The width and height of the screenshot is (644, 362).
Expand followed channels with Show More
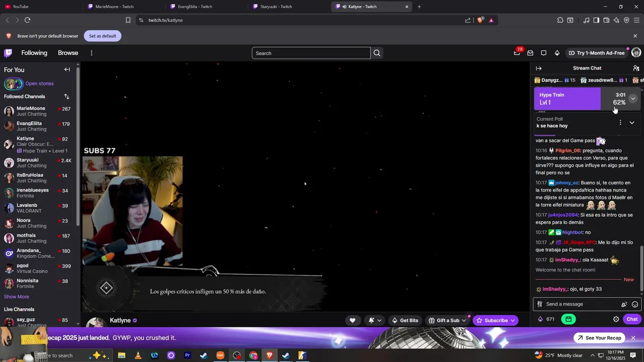pyautogui.click(x=17, y=297)
